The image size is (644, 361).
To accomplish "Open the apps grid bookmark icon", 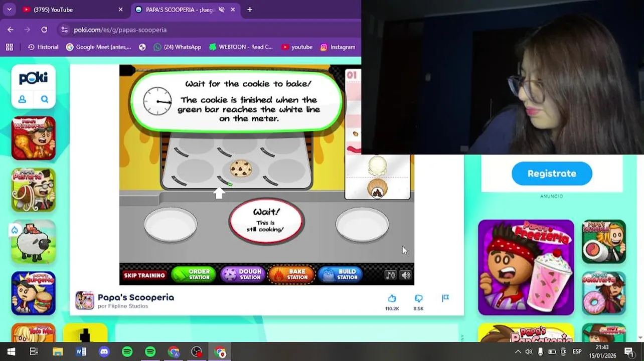I will pyautogui.click(x=9, y=47).
